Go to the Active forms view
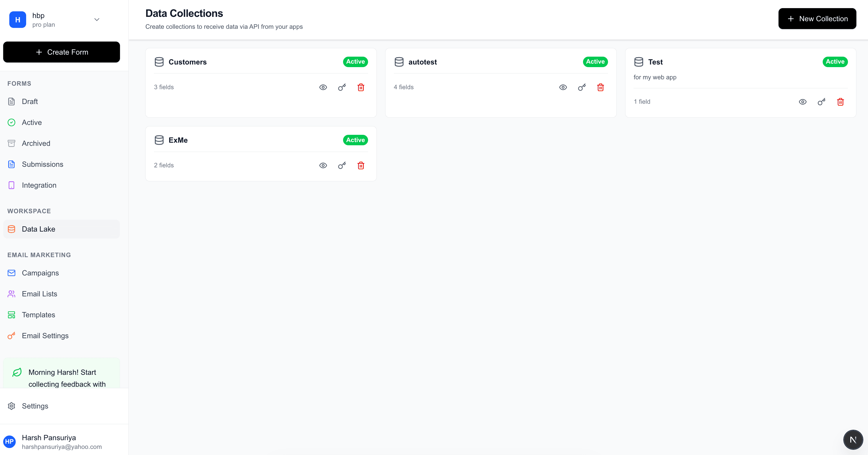The height and width of the screenshot is (455, 868). click(32, 122)
